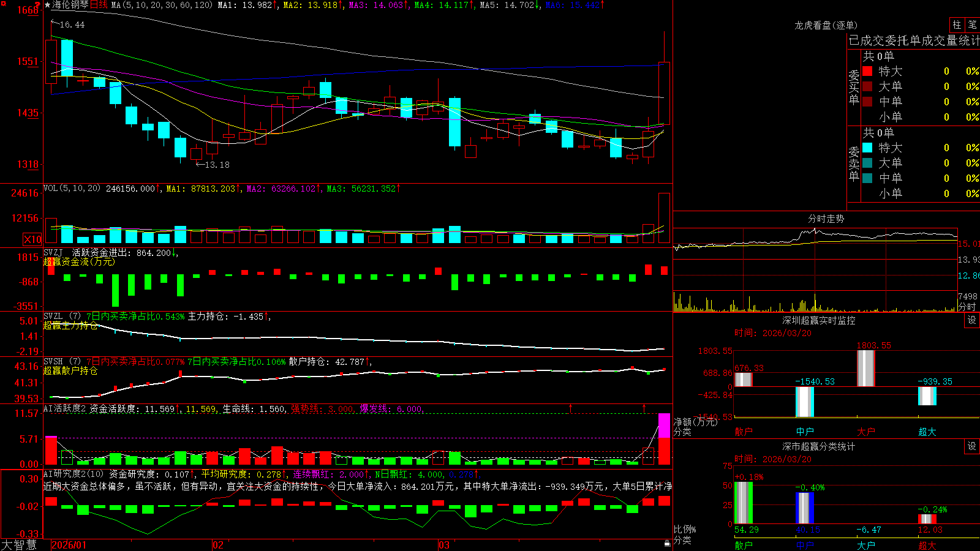980x551 pixels.
Task: Click the dark red 大单 buy-order square
Action: pos(867,86)
